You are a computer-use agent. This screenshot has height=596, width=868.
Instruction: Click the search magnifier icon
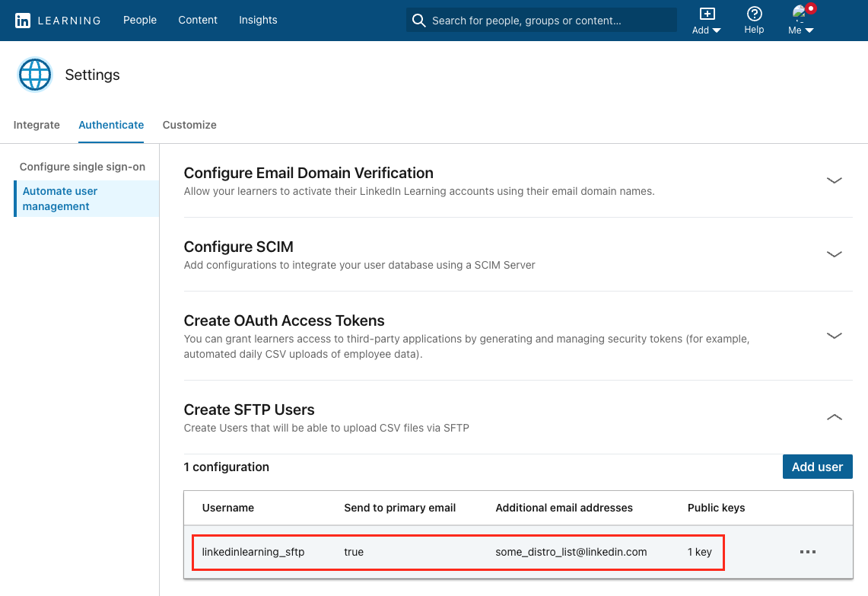point(418,21)
